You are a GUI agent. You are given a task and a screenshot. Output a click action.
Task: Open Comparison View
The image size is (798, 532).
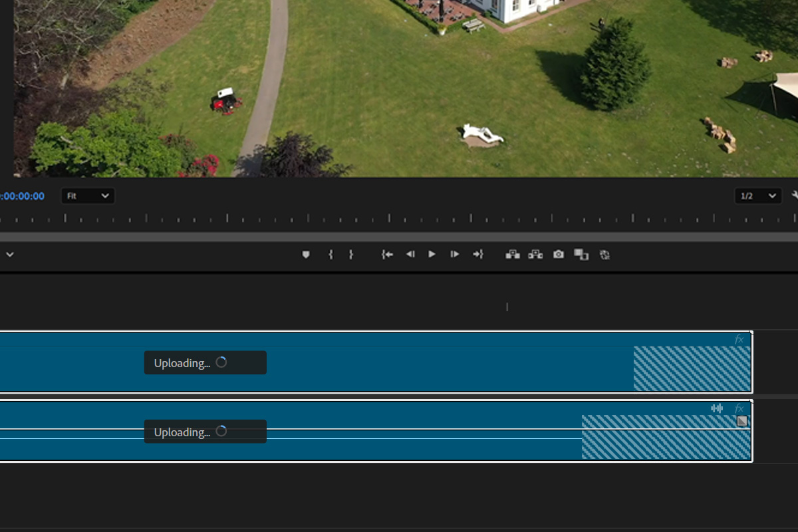(581, 254)
